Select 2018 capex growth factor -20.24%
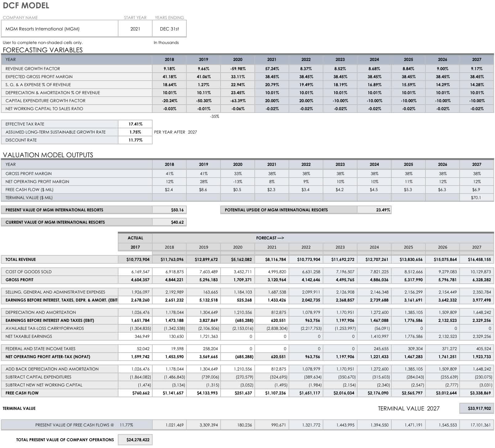495x448 pixels. point(169,101)
